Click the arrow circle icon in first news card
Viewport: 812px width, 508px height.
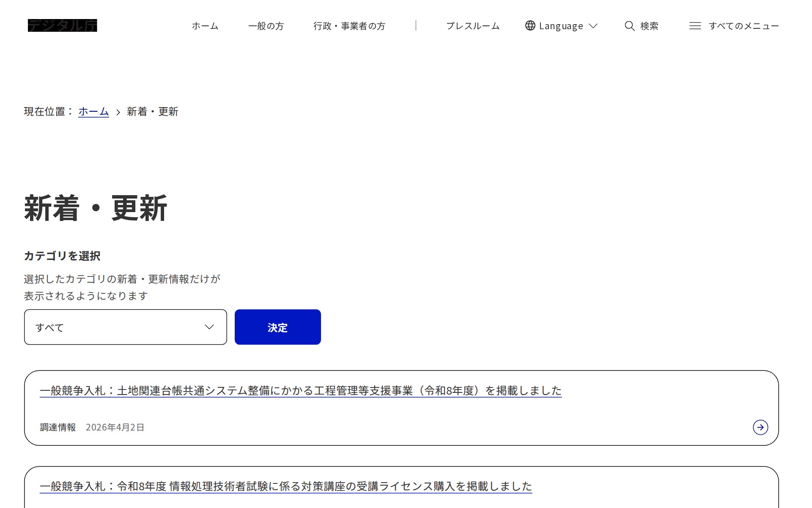click(x=760, y=427)
